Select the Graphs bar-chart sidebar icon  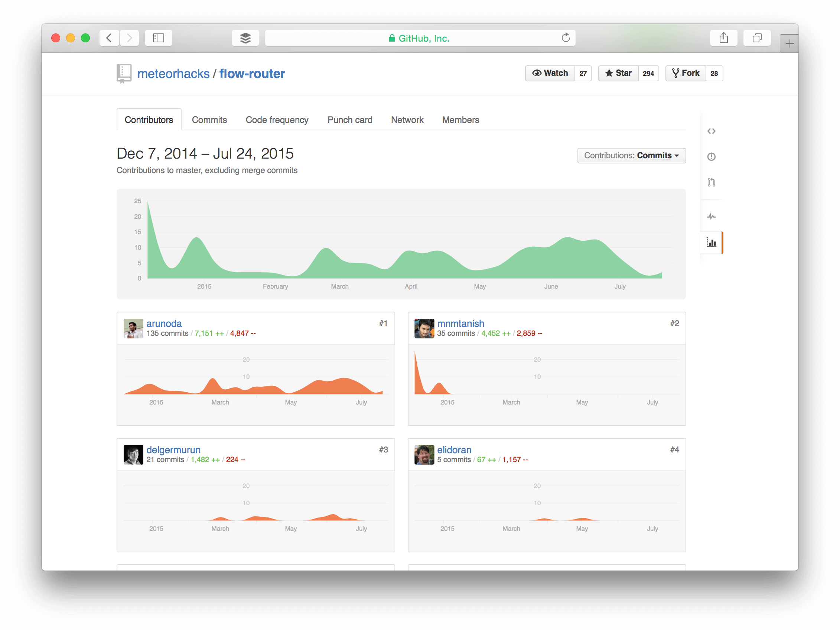coord(711,243)
